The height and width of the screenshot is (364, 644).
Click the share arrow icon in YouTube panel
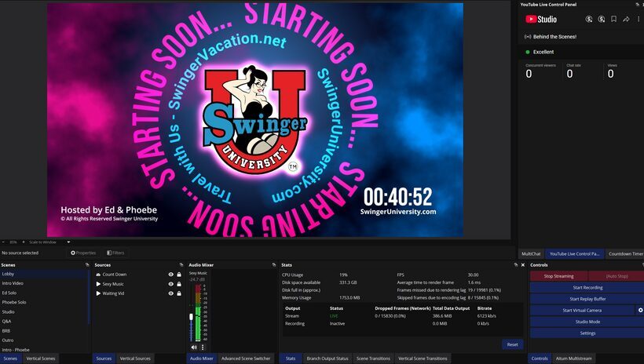pyautogui.click(x=626, y=20)
